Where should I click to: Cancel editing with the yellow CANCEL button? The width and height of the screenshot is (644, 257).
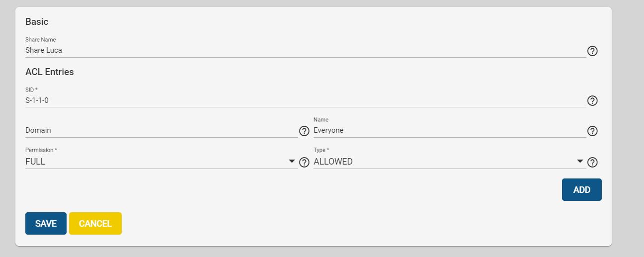(x=95, y=224)
